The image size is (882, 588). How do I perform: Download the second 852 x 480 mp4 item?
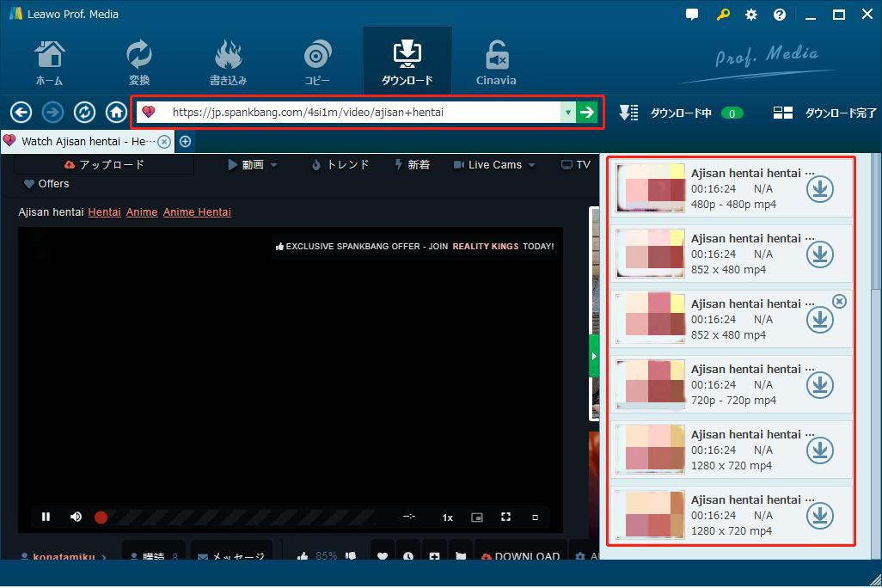click(819, 320)
